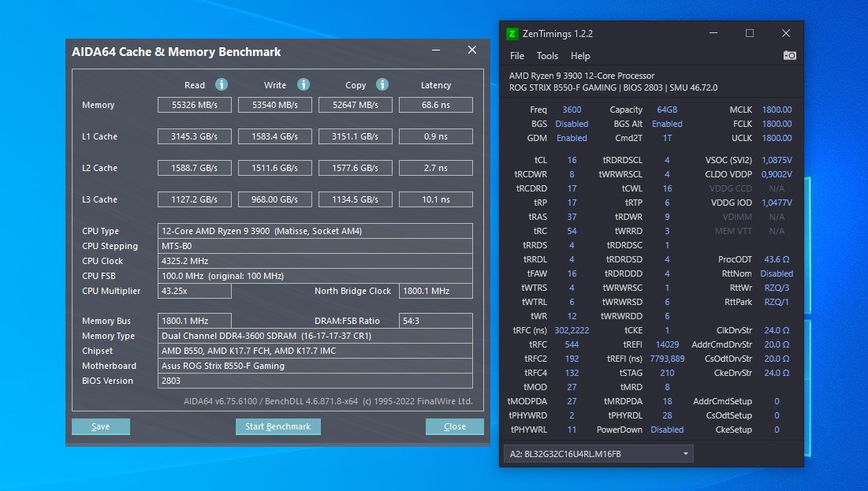Minimize the ZenTimings window

(x=713, y=33)
